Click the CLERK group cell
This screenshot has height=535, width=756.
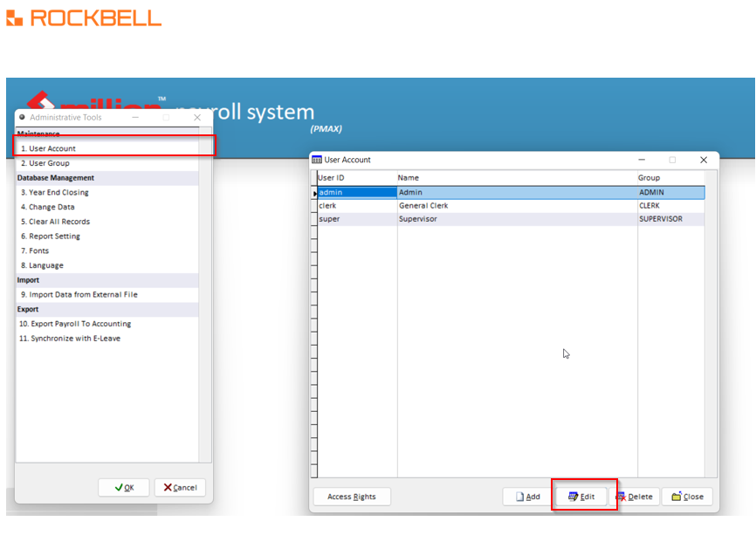point(671,205)
